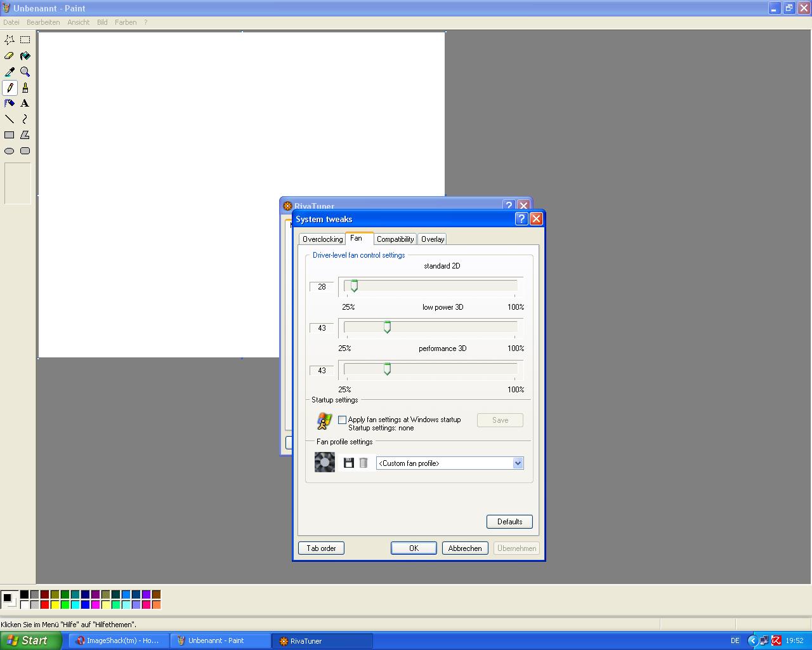Click the DE language indicator in taskbar

tap(735, 640)
